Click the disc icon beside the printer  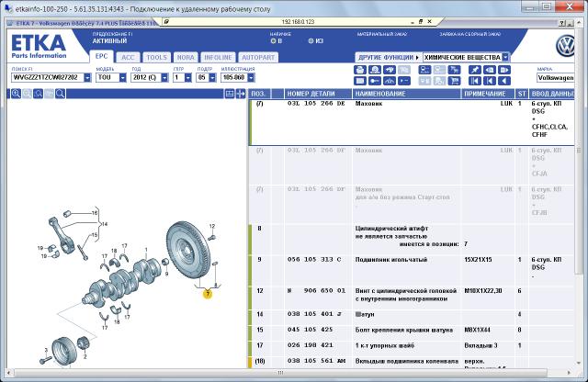pyautogui.click(x=375, y=70)
